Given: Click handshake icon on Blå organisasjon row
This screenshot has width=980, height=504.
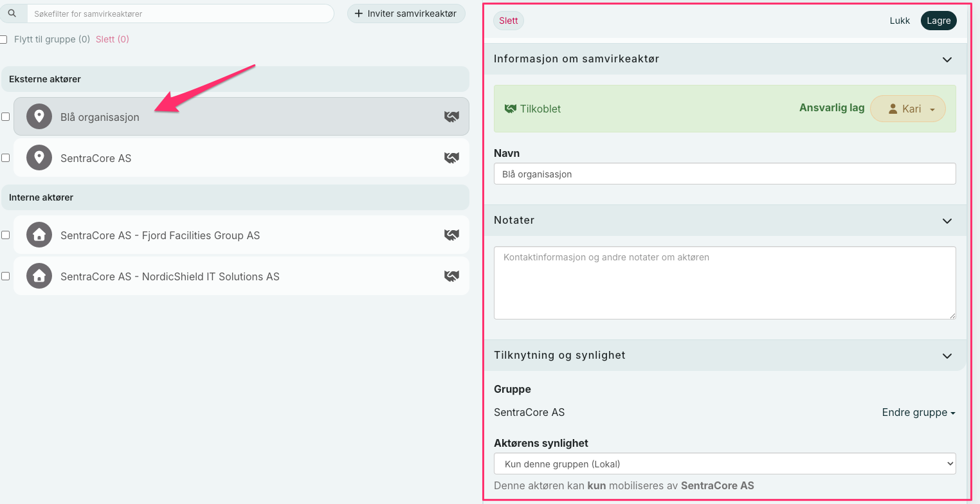Looking at the screenshot, I should pyautogui.click(x=452, y=117).
